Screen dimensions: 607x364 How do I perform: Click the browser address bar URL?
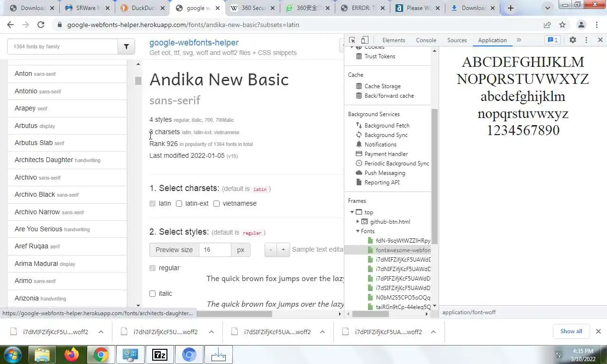183,25
